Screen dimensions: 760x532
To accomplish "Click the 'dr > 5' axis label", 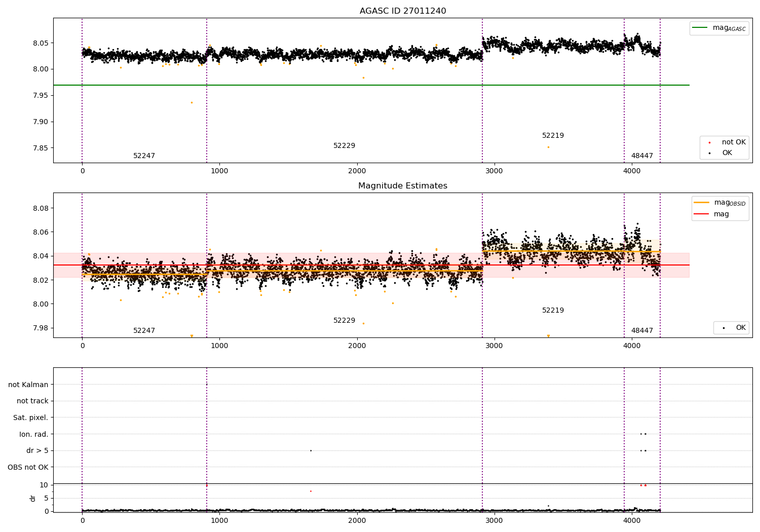I will coord(37,450).
